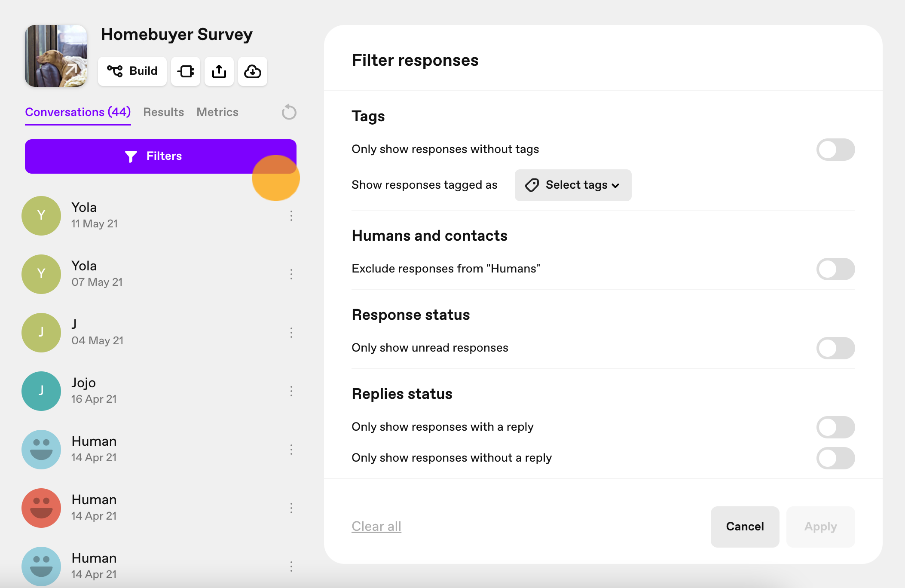Click the Clear all link
905x588 pixels.
[x=376, y=527]
